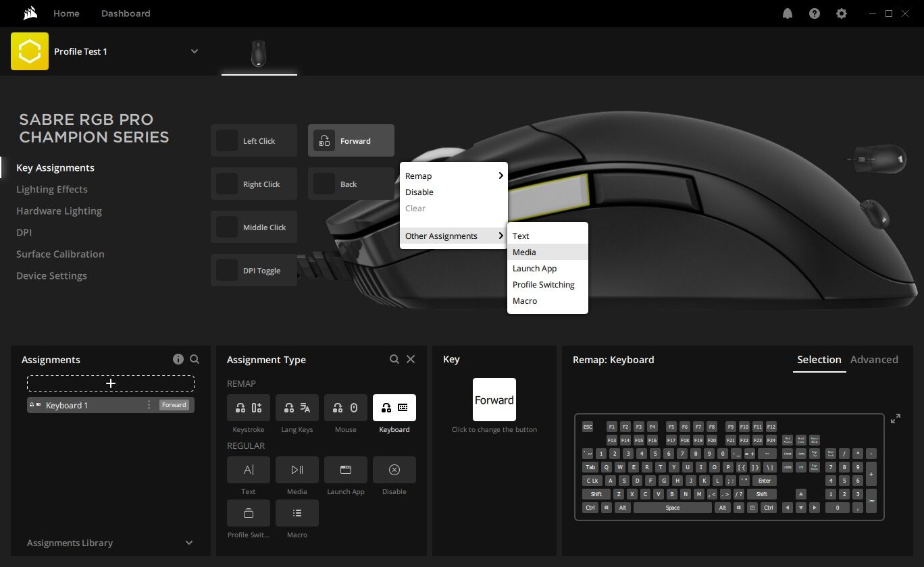
Task: Switch to the top mouse view thumbnail
Action: [x=877, y=158]
